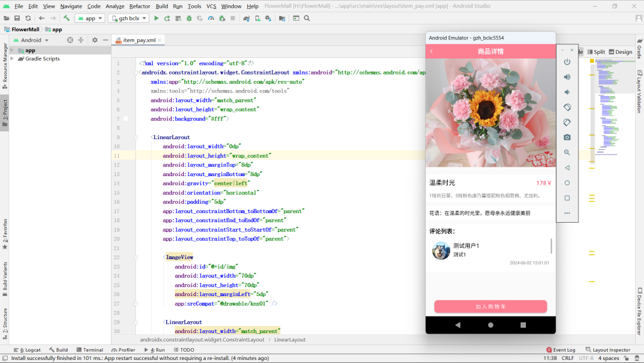Switch editor to Design view
The image size is (644, 363).
[x=620, y=52]
